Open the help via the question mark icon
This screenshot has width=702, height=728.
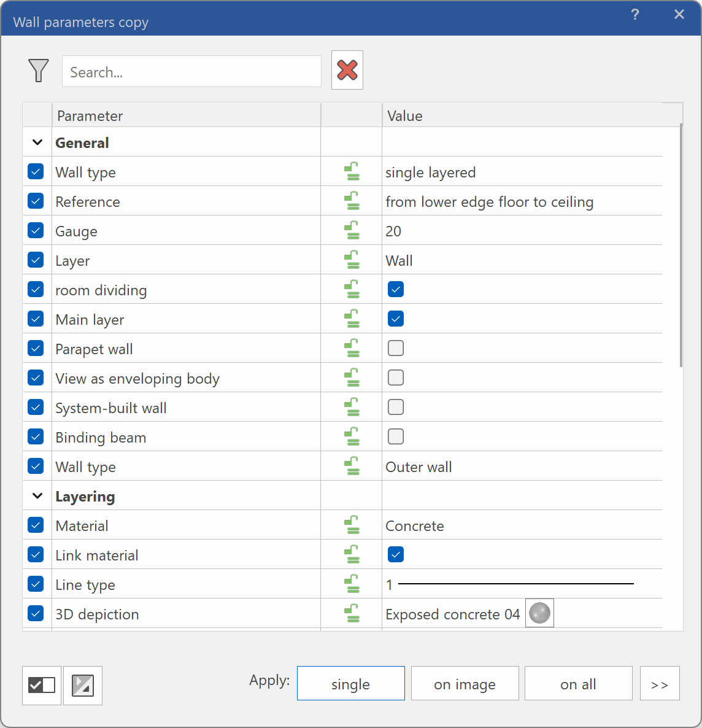tap(635, 14)
